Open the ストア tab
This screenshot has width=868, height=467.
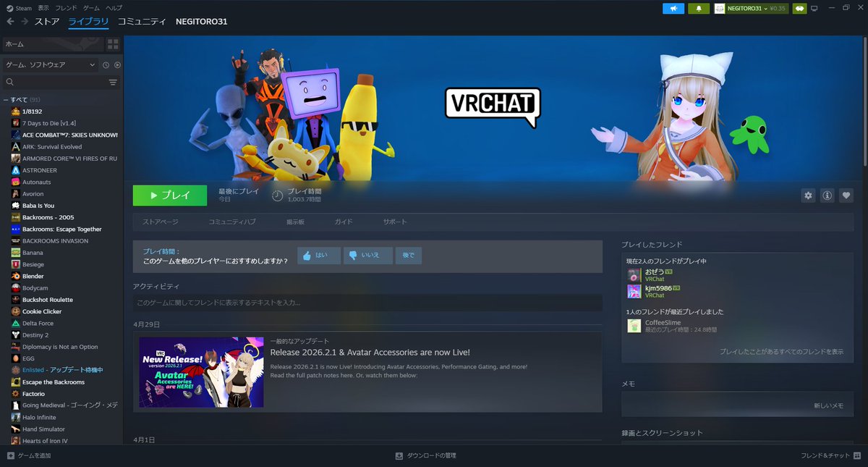tap(47, 22)
